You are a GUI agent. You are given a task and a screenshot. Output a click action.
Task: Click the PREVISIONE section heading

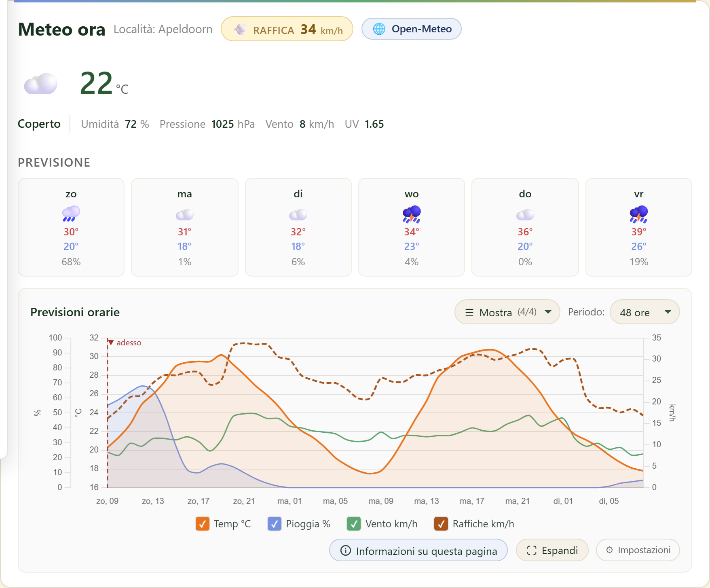pyautogui.click(x=54, y=163)
